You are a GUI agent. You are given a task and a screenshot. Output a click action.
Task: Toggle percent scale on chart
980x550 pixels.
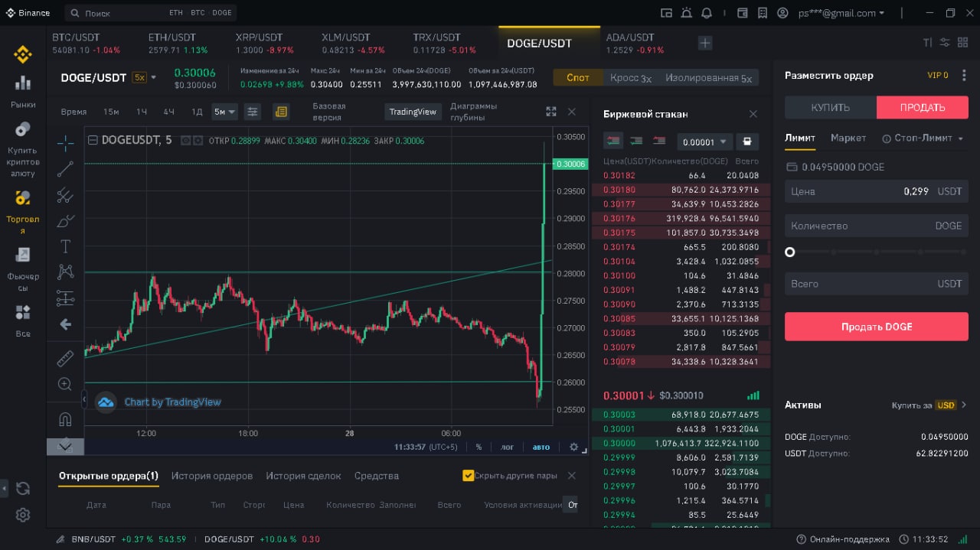coord(479,447)
